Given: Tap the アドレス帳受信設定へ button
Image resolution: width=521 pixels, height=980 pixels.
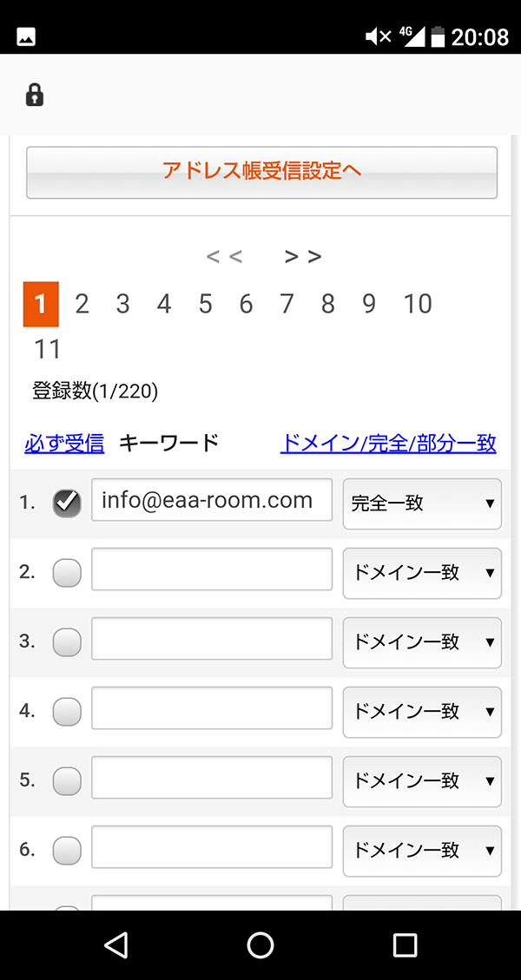Looking at the screenshot, I should [261, 172].
